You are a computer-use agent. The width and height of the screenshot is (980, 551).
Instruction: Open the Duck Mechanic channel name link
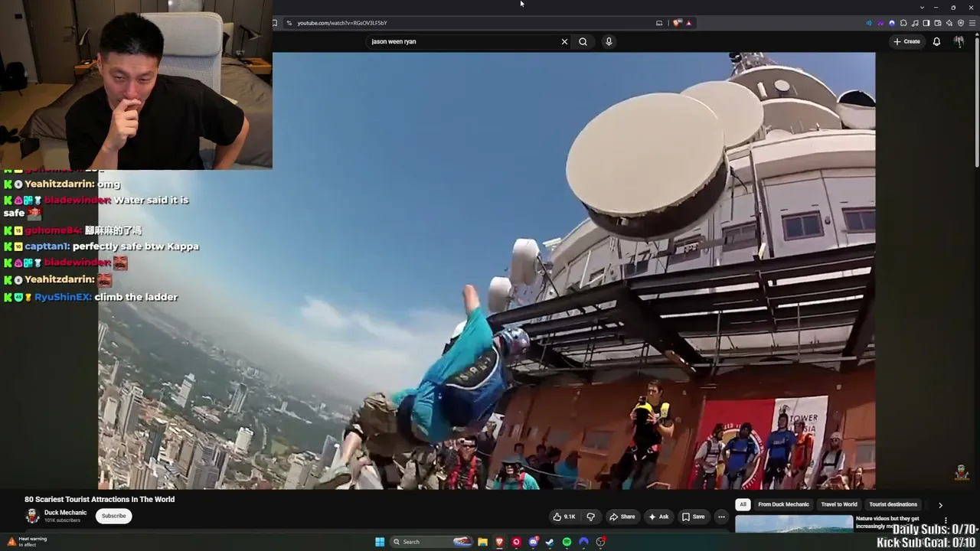[x=66, y=513]
